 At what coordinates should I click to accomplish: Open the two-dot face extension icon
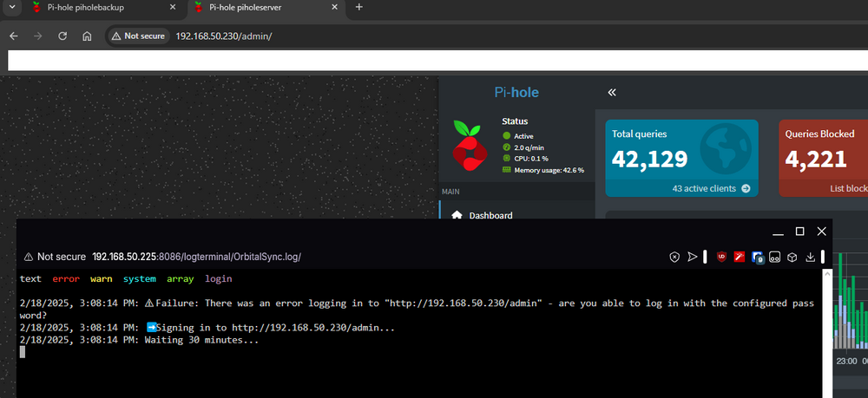point(774,257)
